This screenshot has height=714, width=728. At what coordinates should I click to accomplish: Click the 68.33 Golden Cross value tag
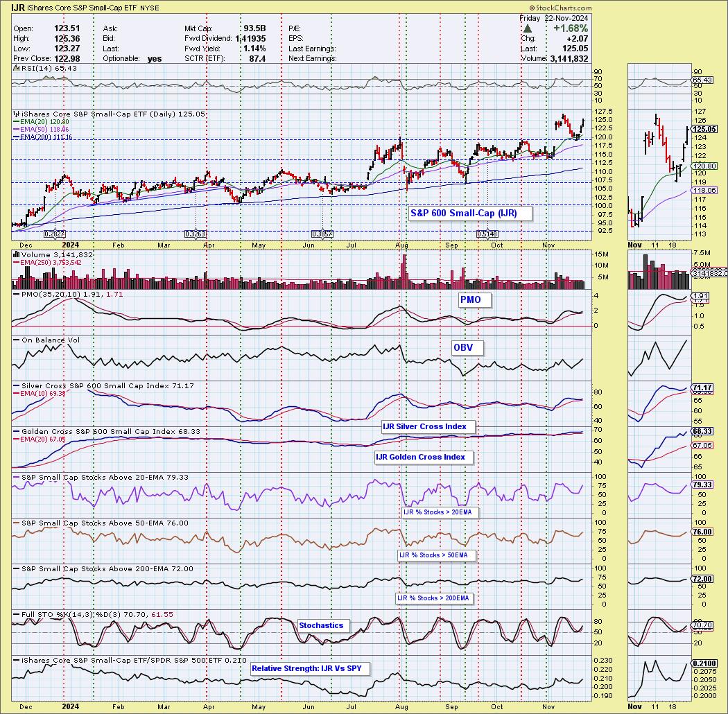click(702, 431)
